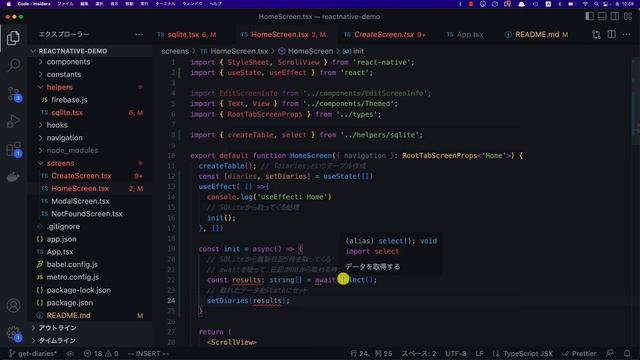Open editor more actions ellipsis
This screenshot has height=360, width=640.
coord(626,35)
